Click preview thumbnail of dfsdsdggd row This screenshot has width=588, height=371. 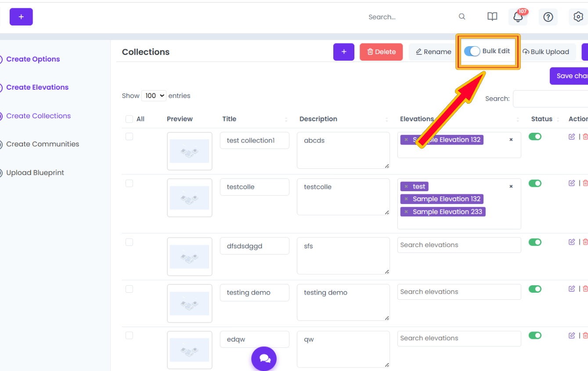190,257
